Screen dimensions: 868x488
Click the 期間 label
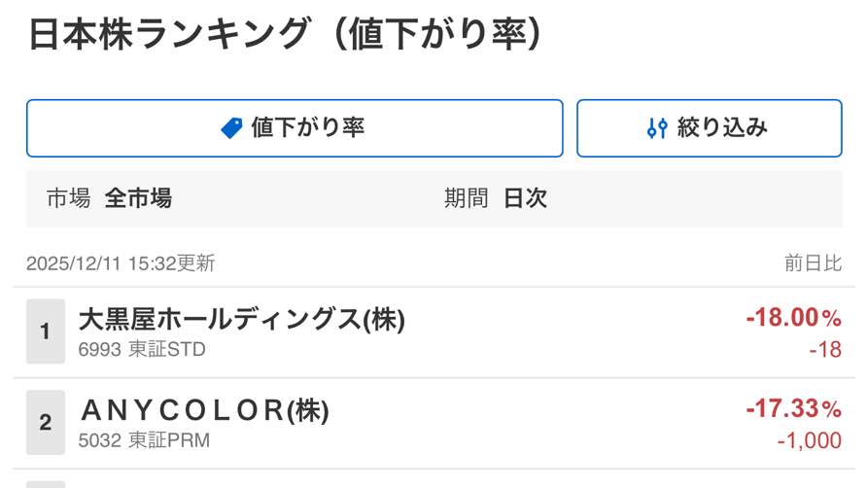466,199
